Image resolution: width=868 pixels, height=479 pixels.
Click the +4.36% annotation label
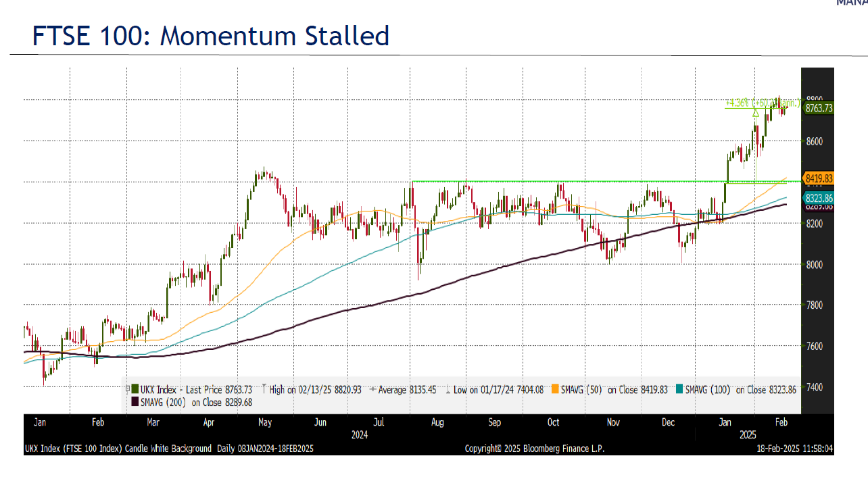pyautogui.click(x=736, y=103)
